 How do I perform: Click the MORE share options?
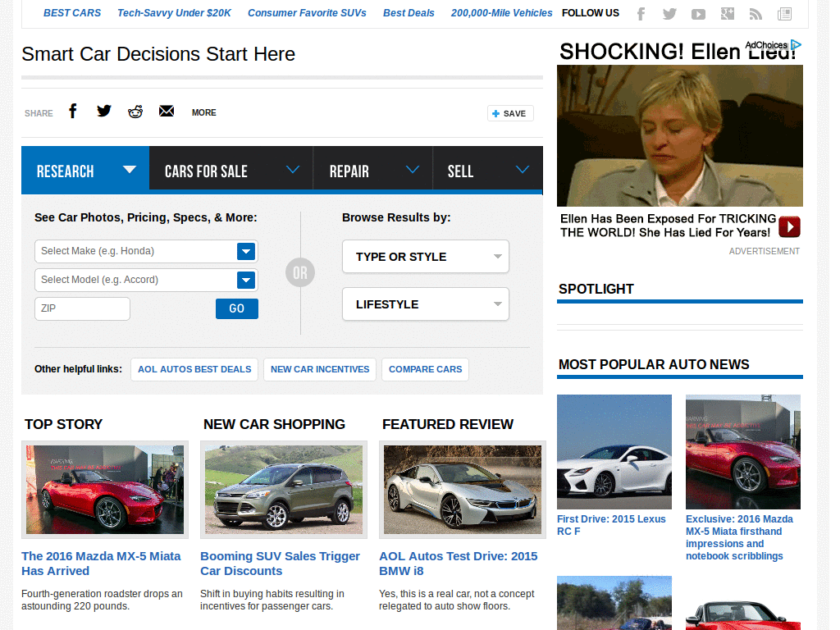204,112
